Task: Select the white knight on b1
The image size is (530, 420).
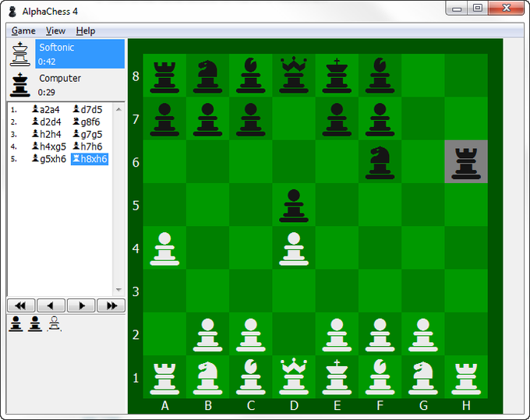Action: [x=207, y=377]
